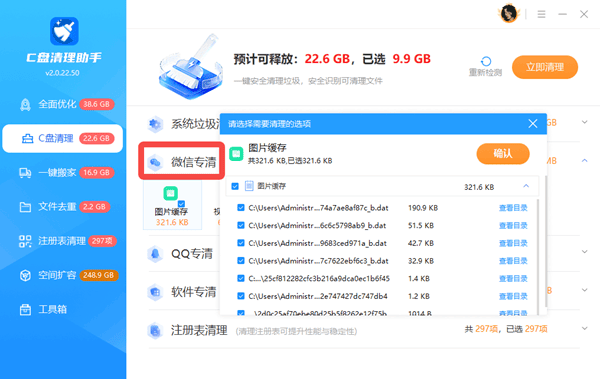The image size is (600, 379).
Task: View directory for the 32.9 KB file
Action: [513, 261]
